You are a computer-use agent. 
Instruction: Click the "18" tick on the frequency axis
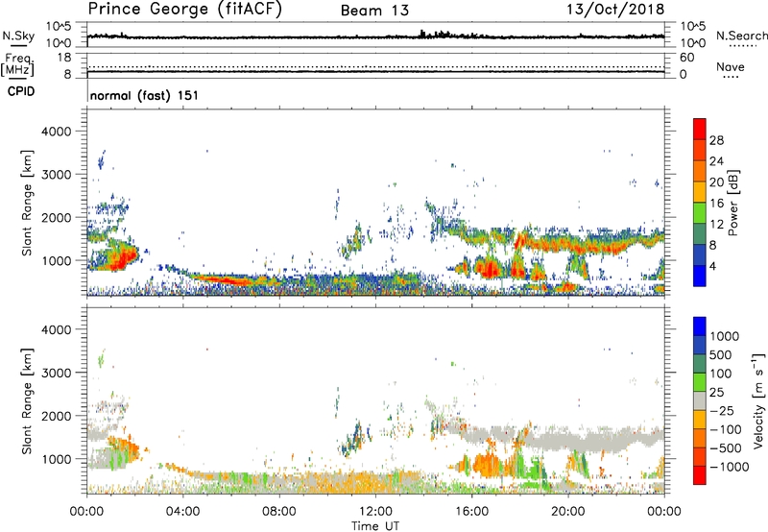(64, 58)
